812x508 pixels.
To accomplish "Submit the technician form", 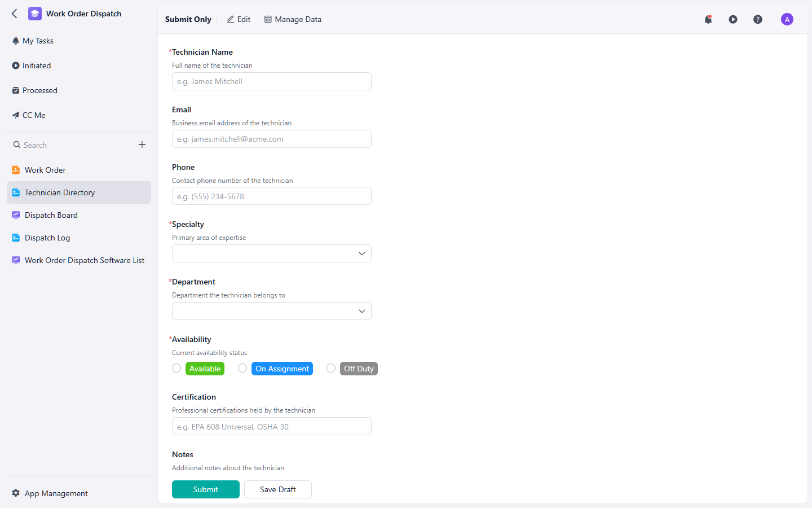I will [x=206, y=489].
